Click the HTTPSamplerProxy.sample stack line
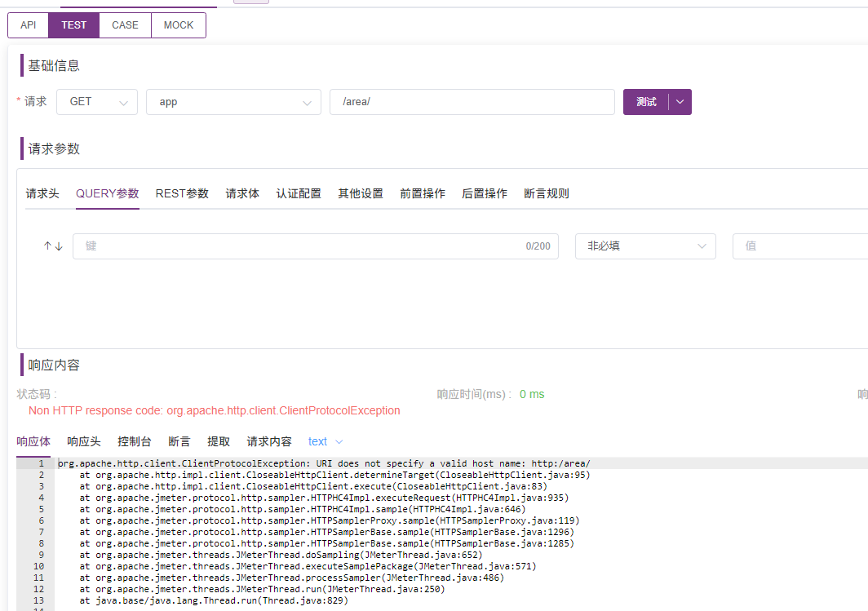868x611 pixels. coord(330,520)
